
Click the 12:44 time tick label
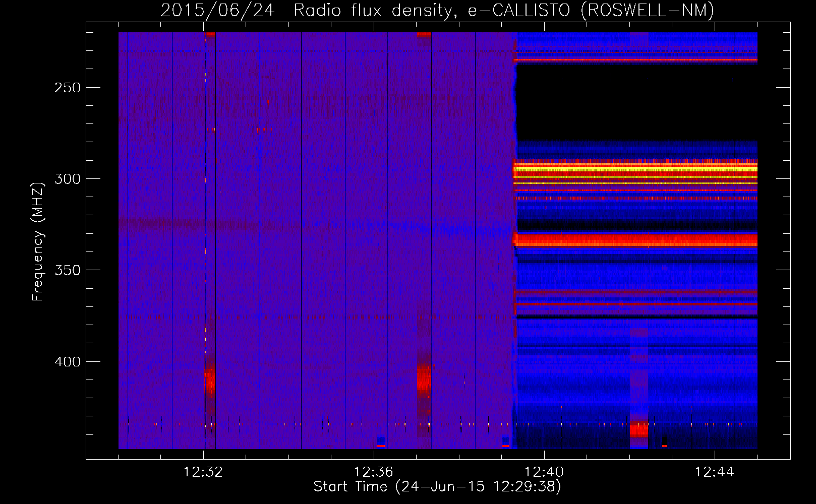coord(715,472)
